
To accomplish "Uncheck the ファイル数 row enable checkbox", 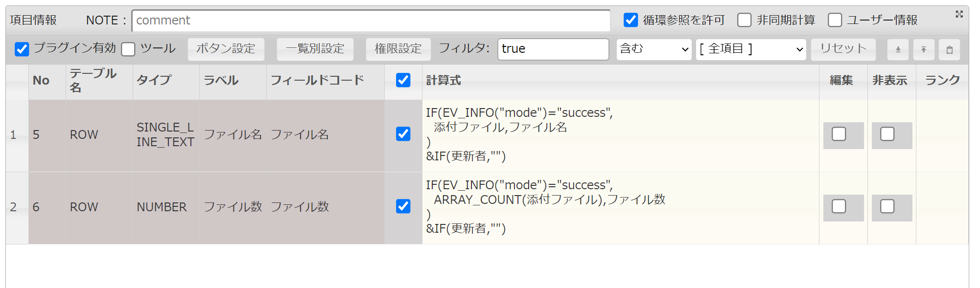I will (x=403, y=206).
